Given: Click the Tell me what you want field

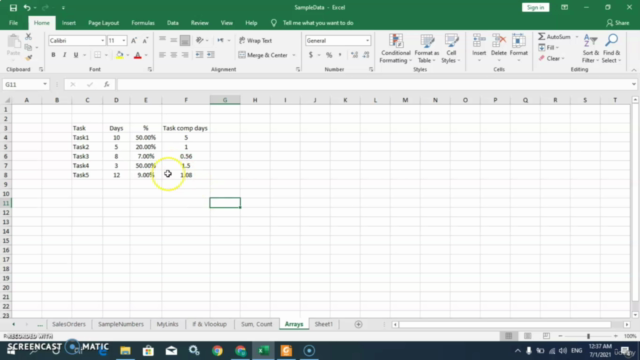Looking at the screenshot, I should [x=318, y=23].
